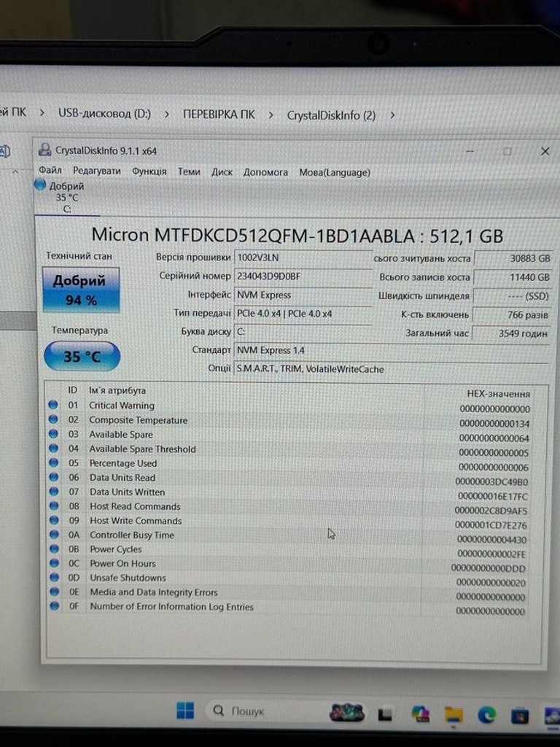Open Microsoft Store from the taskbar
The height and width of the screenshot is (747, 560).
pyautogui.click(x=519, y=716)
